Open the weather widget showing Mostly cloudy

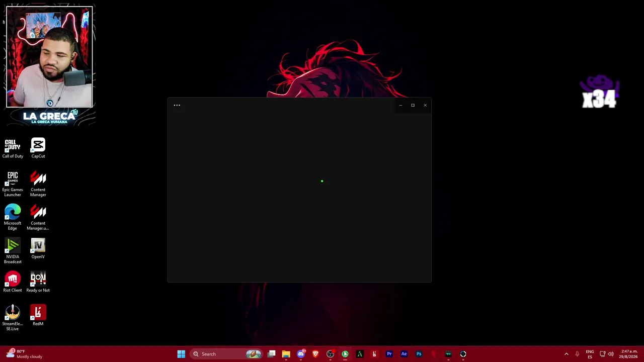(24, 354)
